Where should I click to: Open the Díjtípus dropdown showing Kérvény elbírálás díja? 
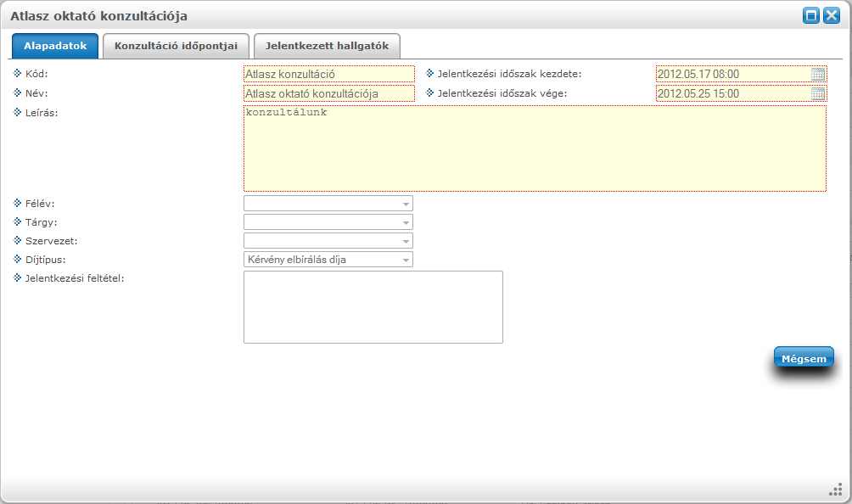(x=328, y=260)
